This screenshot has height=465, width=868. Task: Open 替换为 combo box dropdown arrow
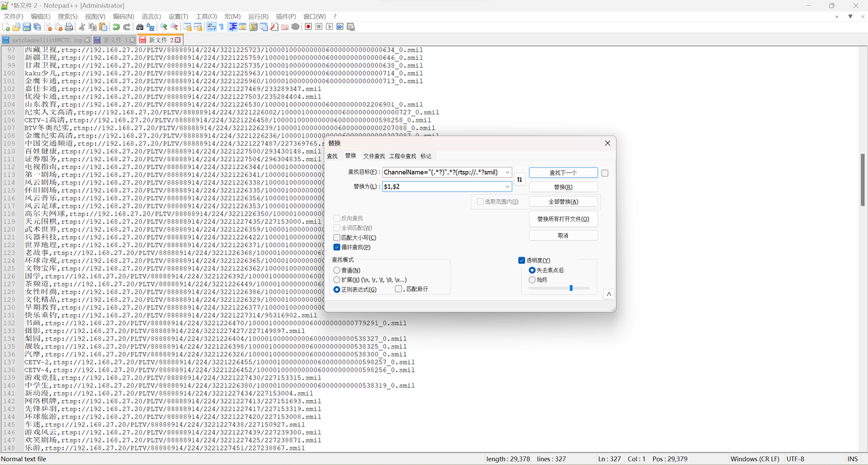pos(507,187)
